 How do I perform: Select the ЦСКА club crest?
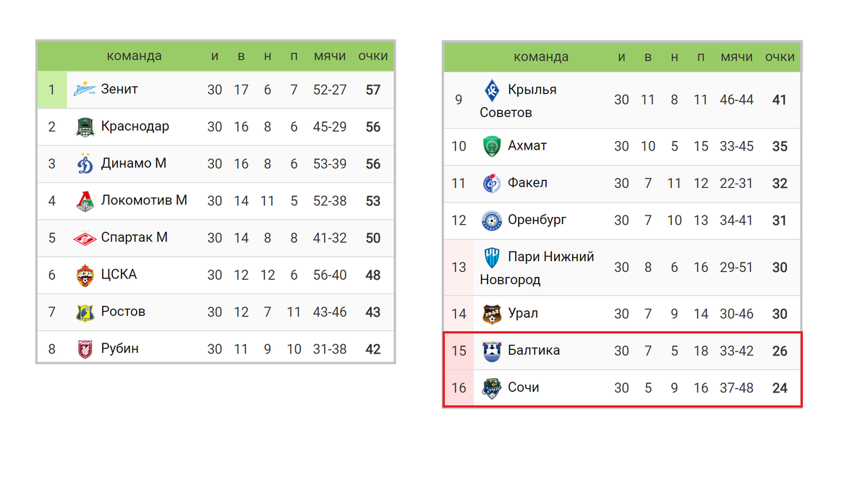tap(85, 275)
